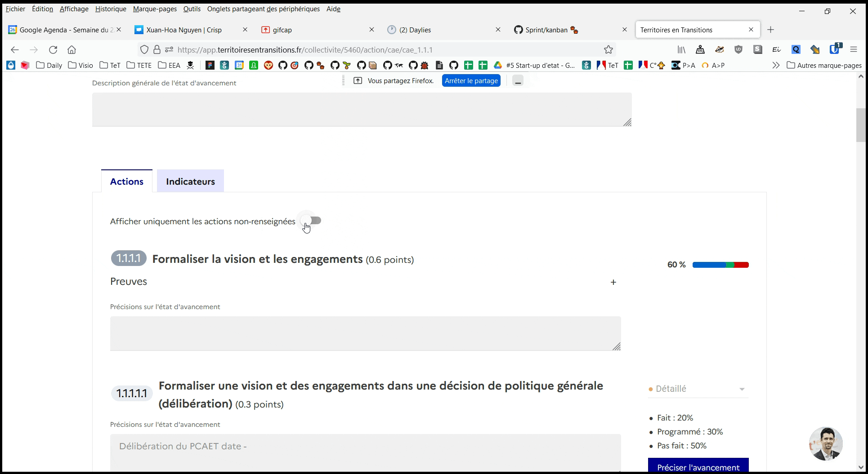This screenshot has height=474, width=868.
Task: Open the Stylus extension menu
Action: [757, 49]
